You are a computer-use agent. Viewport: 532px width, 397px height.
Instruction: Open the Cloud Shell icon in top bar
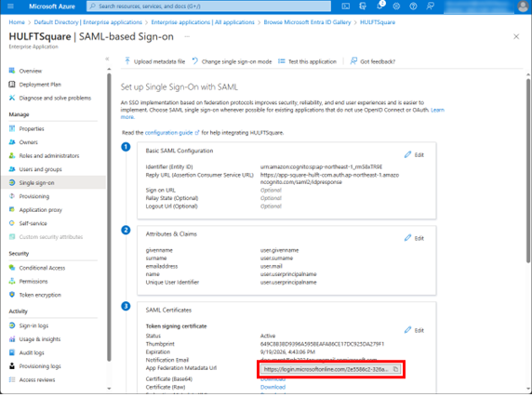pyautogui.click(x=345, y=7)
